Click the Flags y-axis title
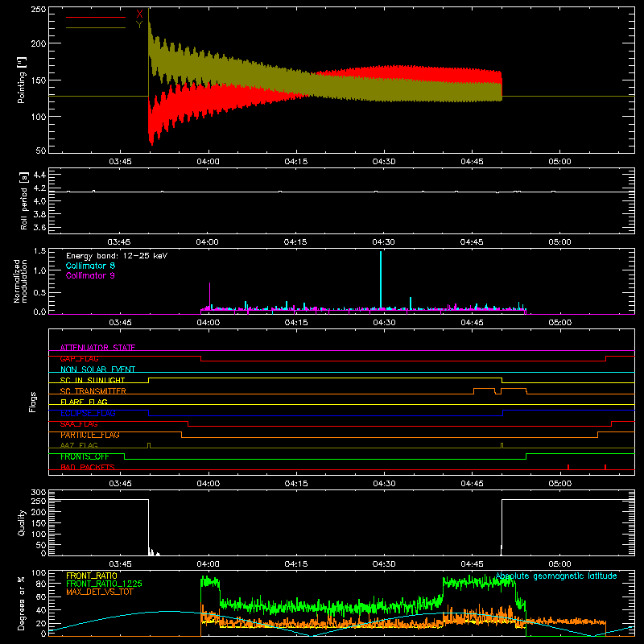This screenshot has width=644, height=644. click(32, 402)
